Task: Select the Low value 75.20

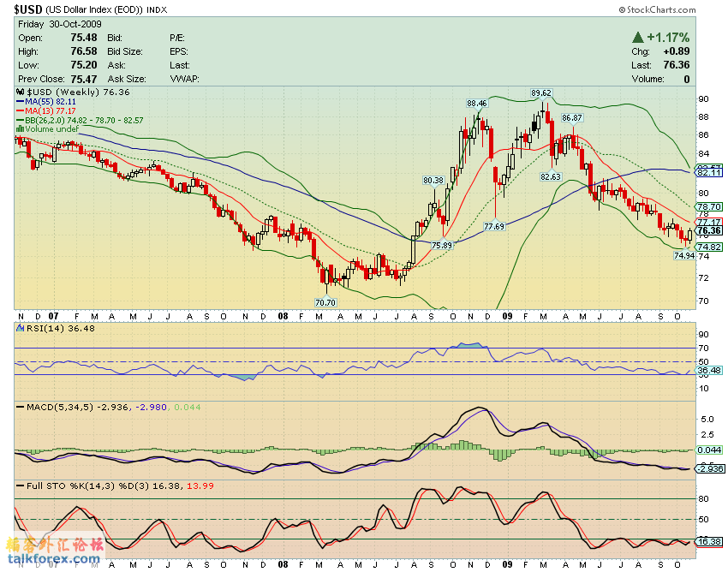Action: tap(84, 65)
